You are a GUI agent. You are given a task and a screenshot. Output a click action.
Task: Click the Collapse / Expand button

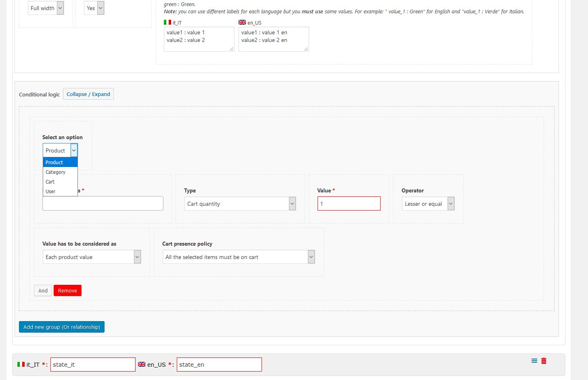(x=88, y=94)
